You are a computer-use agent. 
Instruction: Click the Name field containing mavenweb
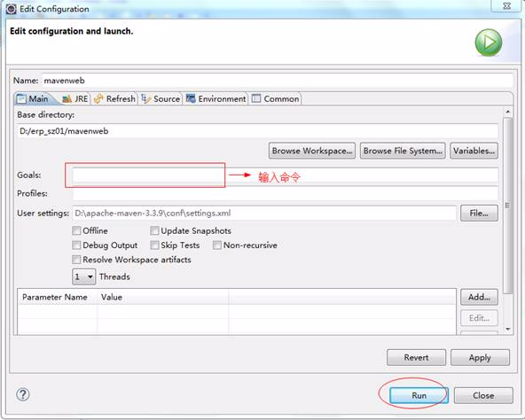pyautogui.click(x=278, y=81)
